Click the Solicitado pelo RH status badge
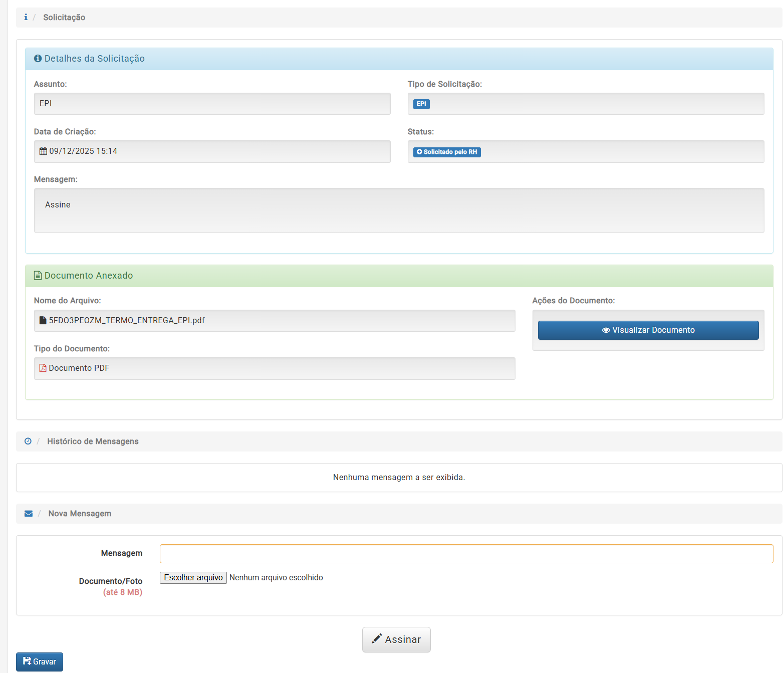This screenshot has width=784, height=673. tap(447, 152)
